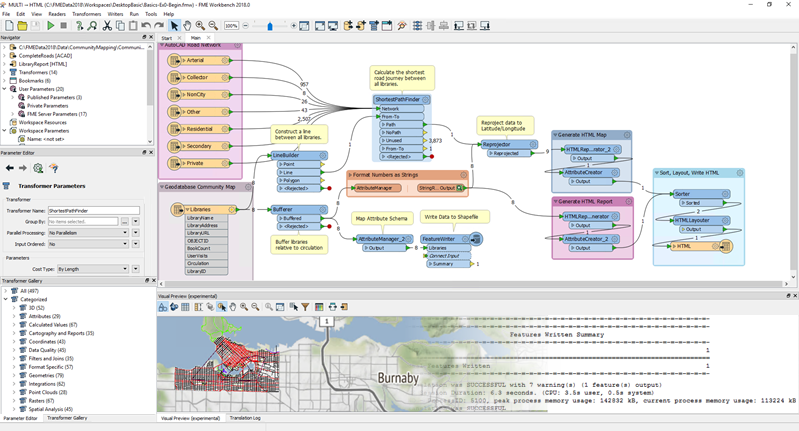Open the Parallel Processing dropdown

(x=88, y=233)
